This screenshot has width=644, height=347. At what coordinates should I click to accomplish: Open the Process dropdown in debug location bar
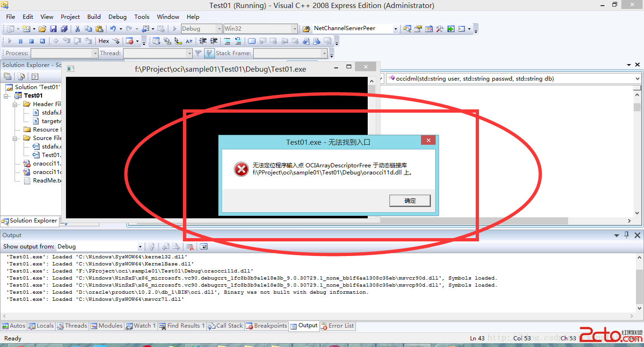click(x=64, y=53)
